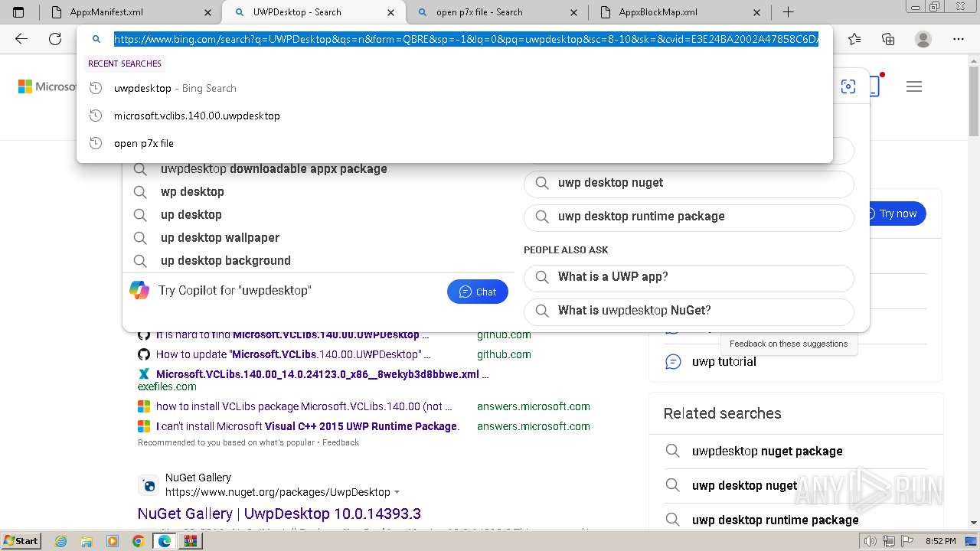
Task: Open Edge settings and more menu
Action: pyautogui.click(x=959, y=39)
